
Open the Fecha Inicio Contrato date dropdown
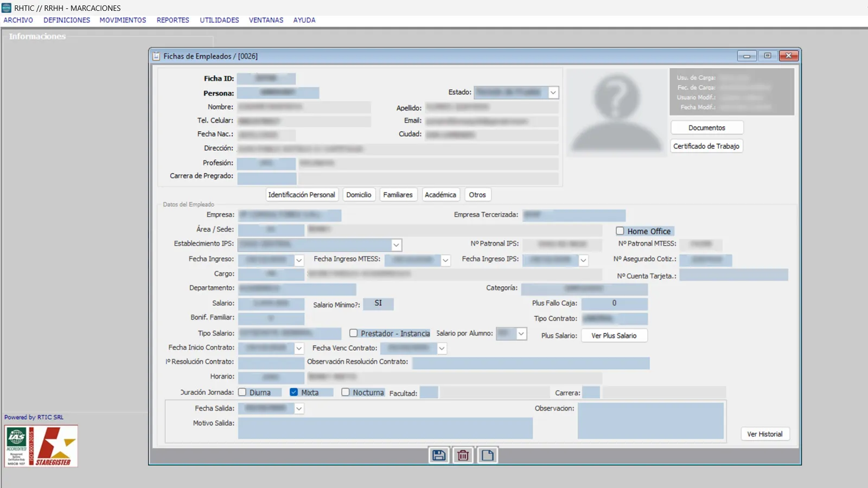pos(299,348)
